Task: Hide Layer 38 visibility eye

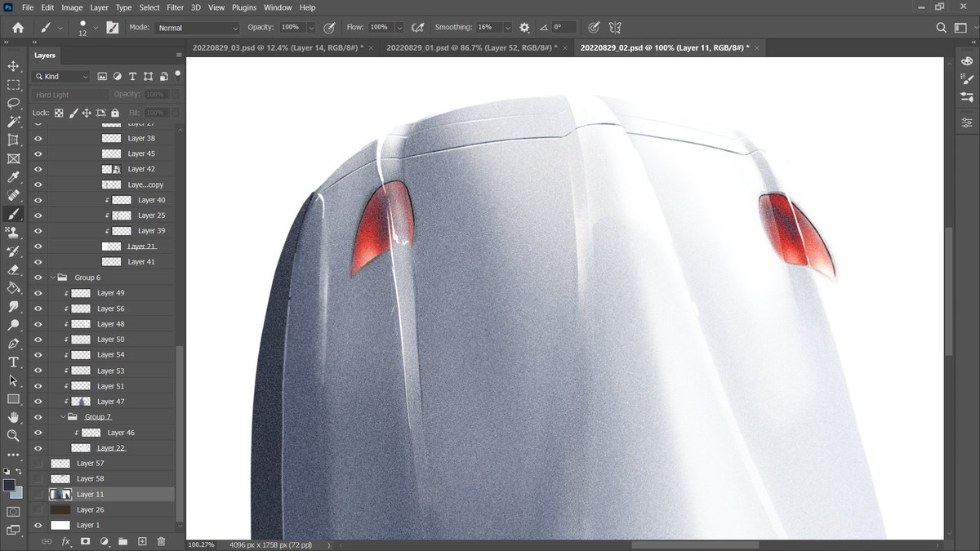Action: coord(38,138)
